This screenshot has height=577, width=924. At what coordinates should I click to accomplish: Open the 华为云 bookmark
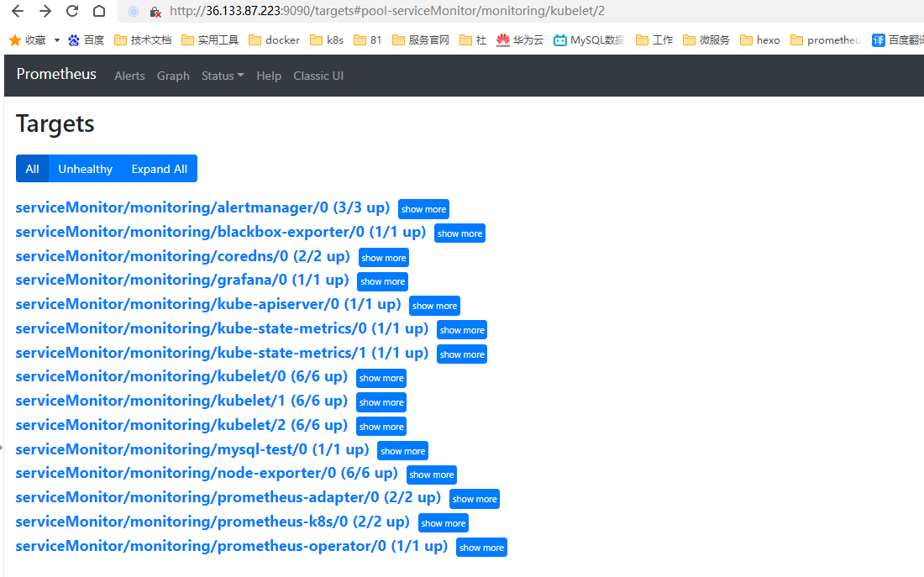(x=520, y=40)
